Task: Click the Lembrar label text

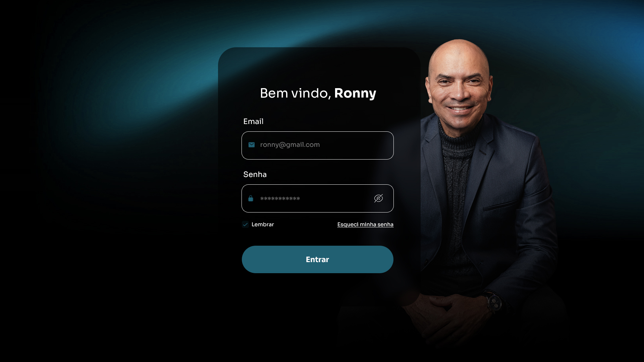Action: pyautogui.click(x=263, y=225)
